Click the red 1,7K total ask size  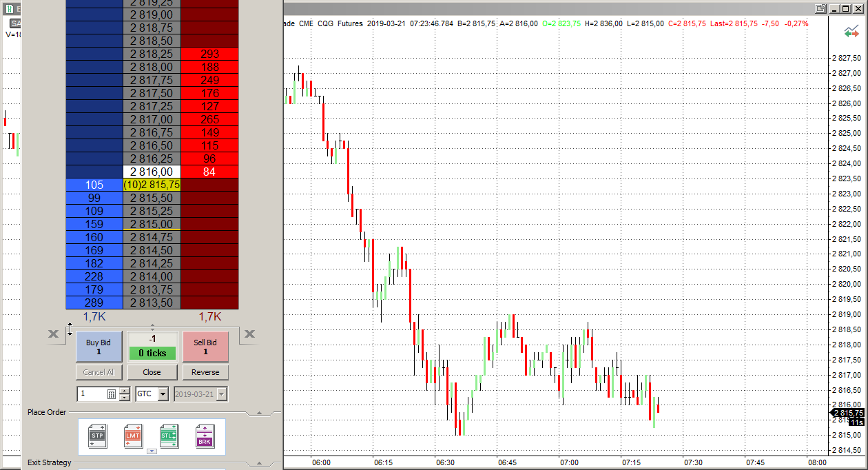click(210, 316)
